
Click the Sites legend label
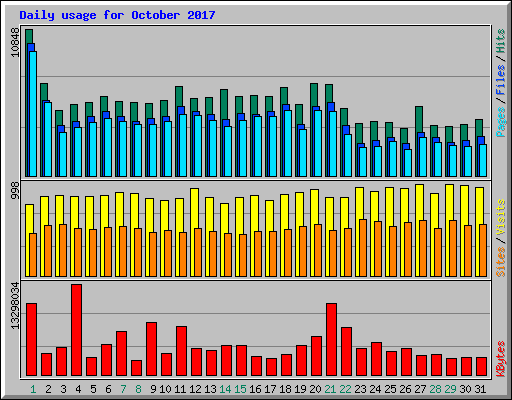tap(501, 262)
